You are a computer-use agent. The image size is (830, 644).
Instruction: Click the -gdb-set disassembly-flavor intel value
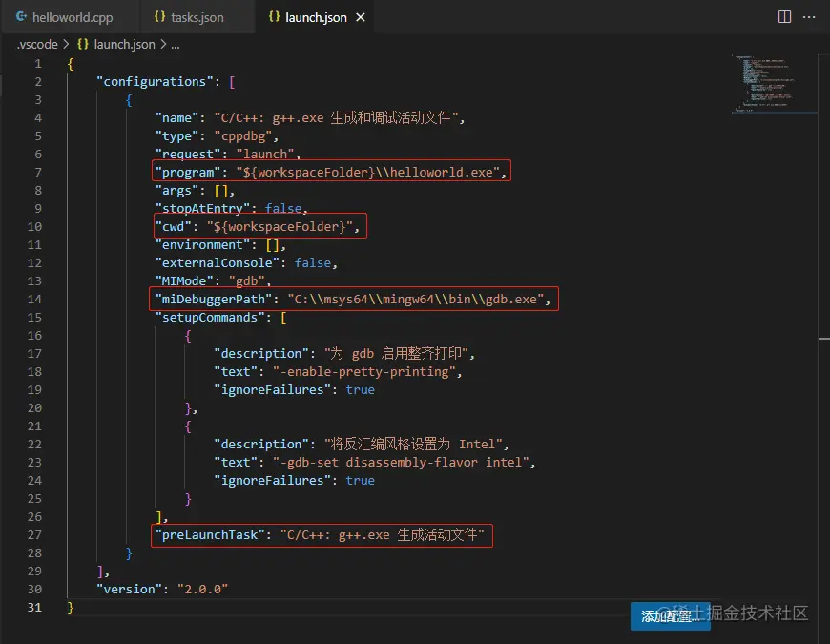pyautogui.click(x=401, y=463)
